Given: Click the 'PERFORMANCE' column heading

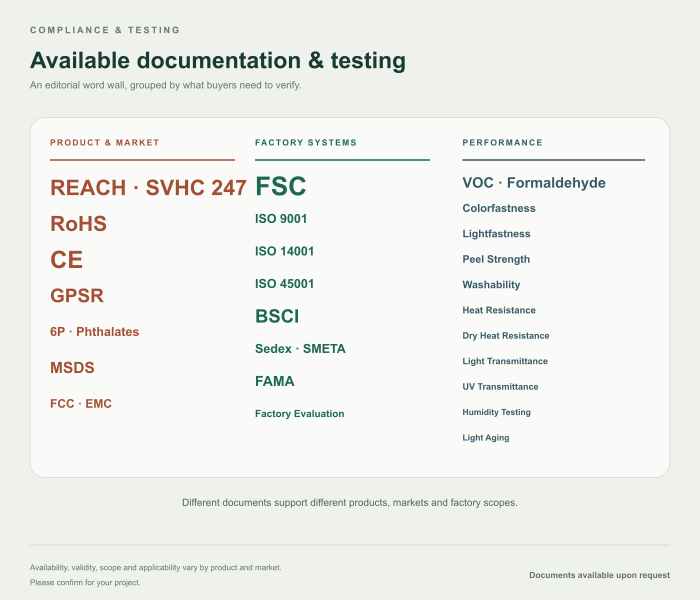Looking at the screenshot, I should point(502,142).
